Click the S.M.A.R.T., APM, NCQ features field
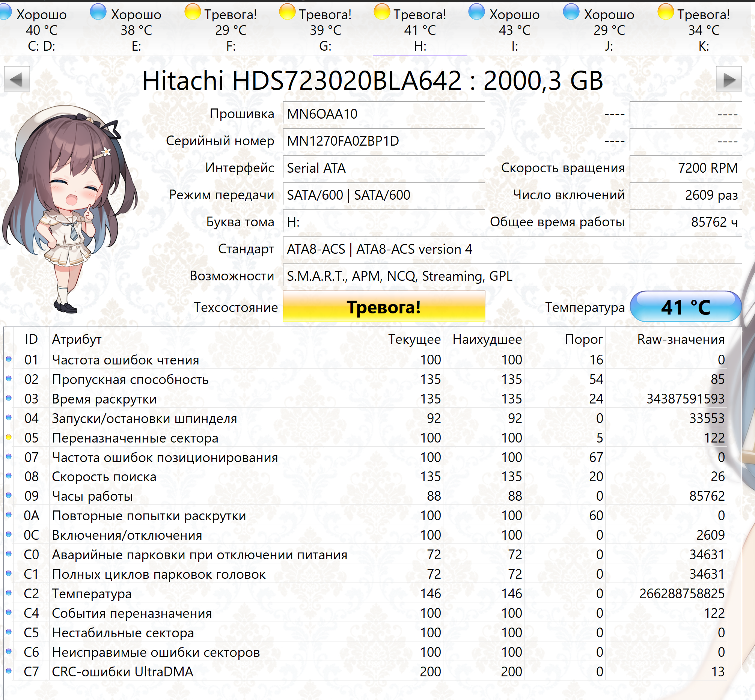 point(512,276)
